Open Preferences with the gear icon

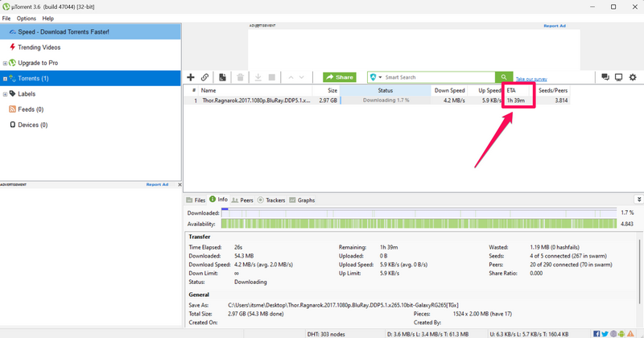(633, 77)
